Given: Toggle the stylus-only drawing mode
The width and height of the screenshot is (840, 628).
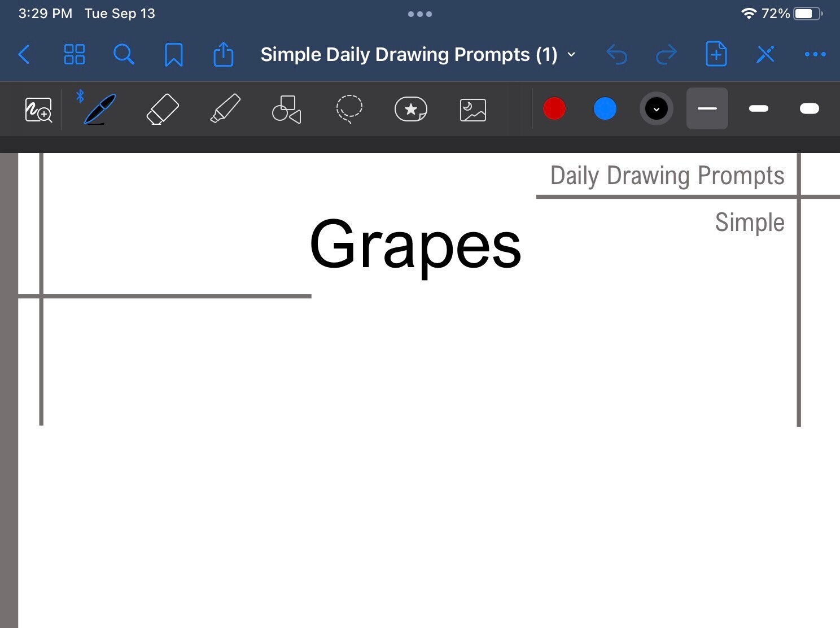Looking at the screenshot, I should 765,54.
